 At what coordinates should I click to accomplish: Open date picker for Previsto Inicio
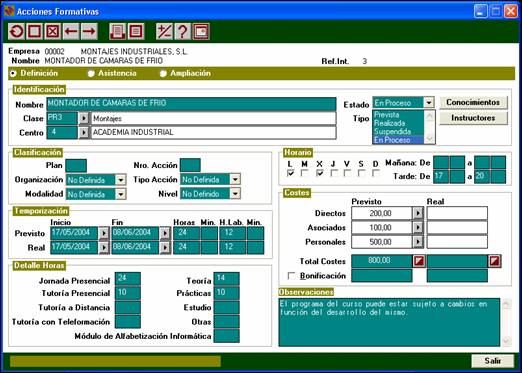[104, 233]
